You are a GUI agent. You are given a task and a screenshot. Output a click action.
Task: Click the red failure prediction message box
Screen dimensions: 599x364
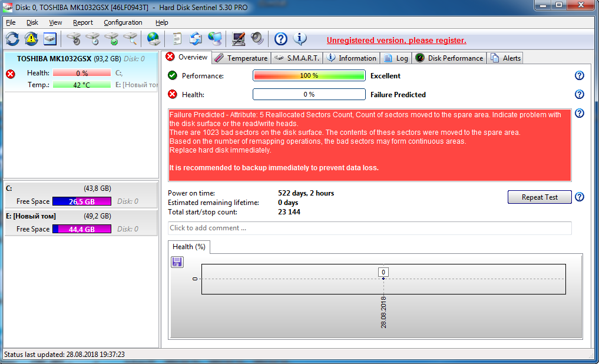(370, 145)
